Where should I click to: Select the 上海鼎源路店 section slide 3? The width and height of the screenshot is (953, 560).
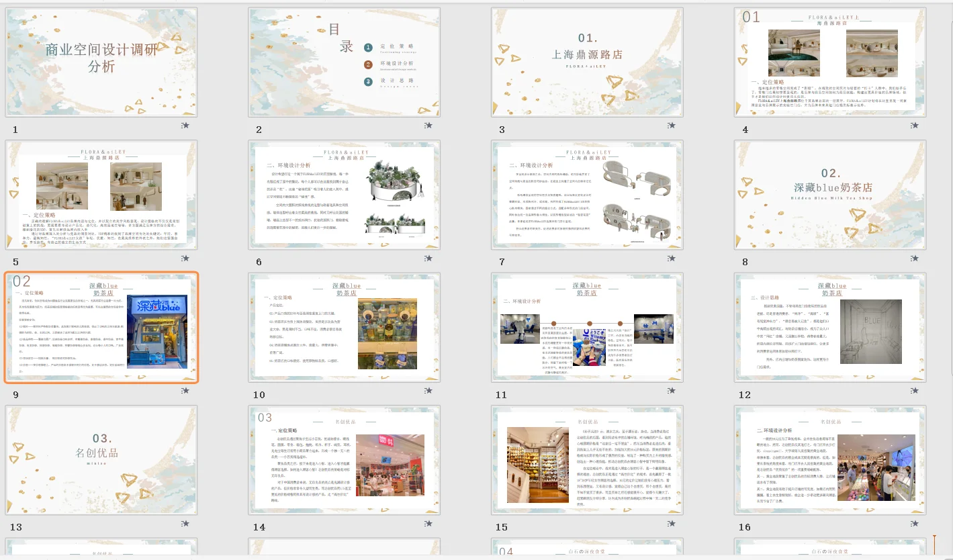coord(586,62)
